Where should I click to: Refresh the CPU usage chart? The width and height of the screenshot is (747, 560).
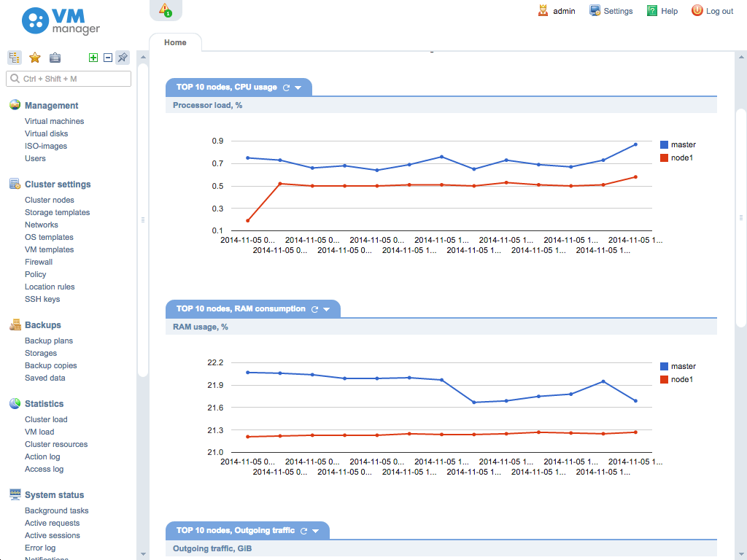click(287, 87)
